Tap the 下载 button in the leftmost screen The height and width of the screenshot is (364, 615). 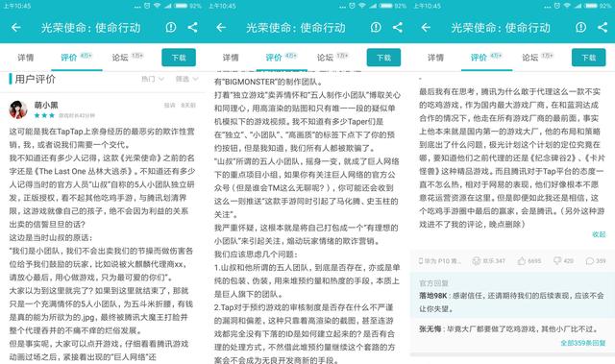(179, 58)
